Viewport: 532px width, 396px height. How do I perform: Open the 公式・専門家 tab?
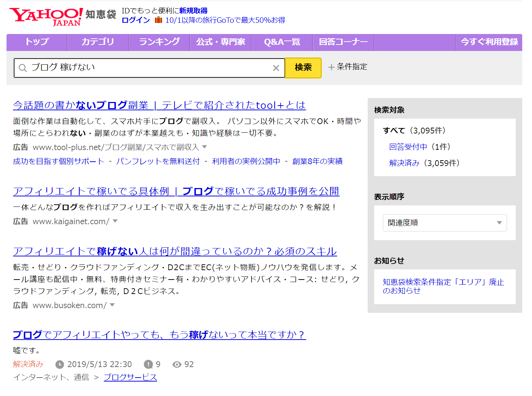pyautogui.click(x=221, y=42)
